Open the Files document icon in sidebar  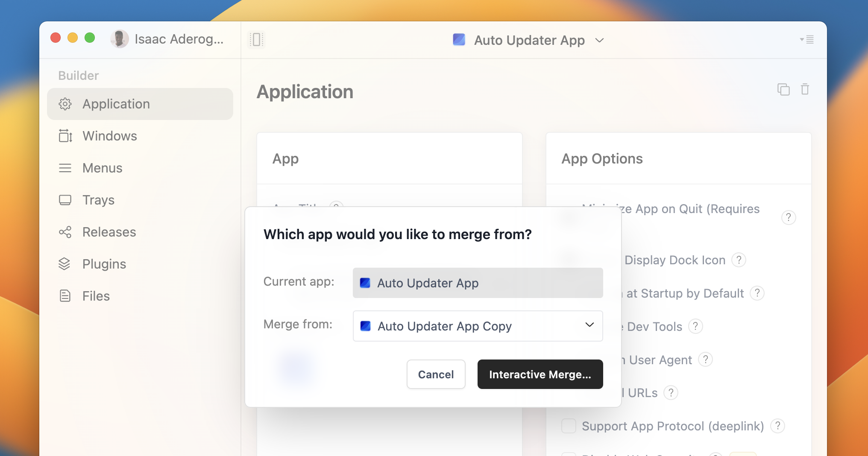click(65, 295)
